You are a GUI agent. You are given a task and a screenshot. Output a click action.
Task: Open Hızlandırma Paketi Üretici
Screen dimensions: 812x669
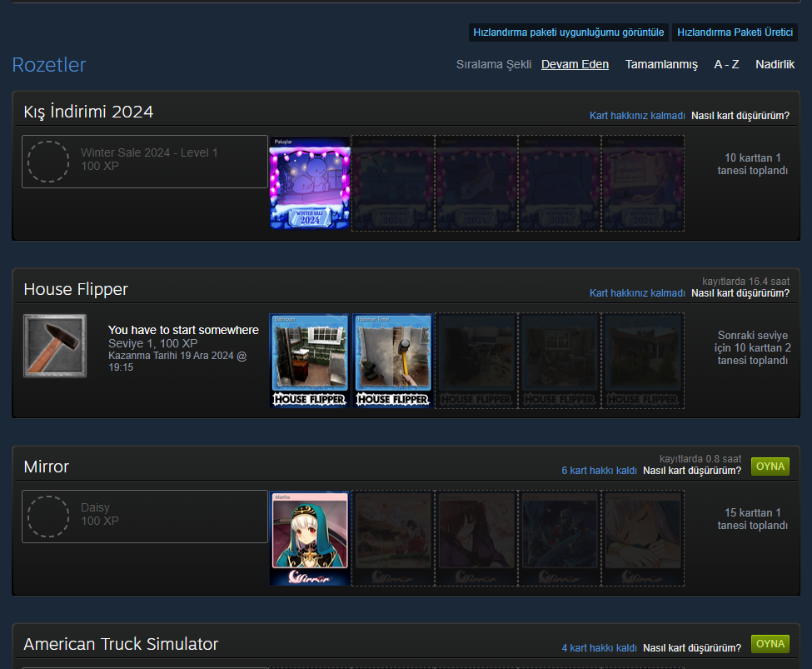pos(735,32)
